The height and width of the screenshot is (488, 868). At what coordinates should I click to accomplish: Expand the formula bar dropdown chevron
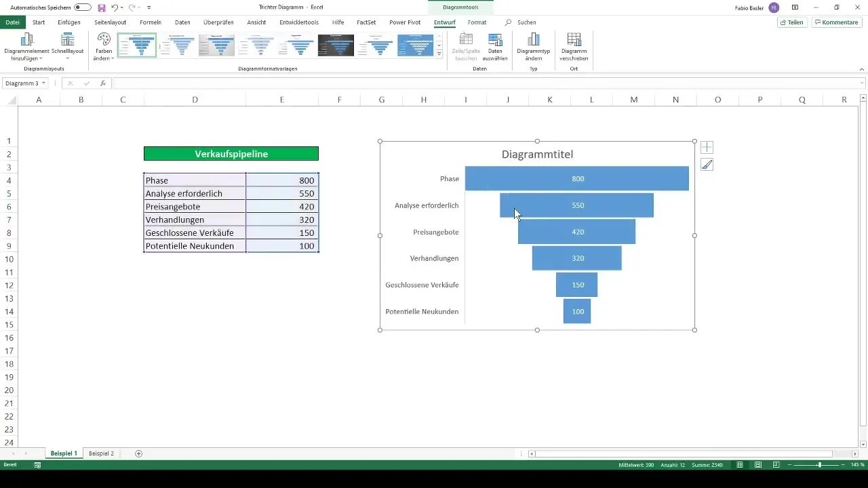[862, 83]
